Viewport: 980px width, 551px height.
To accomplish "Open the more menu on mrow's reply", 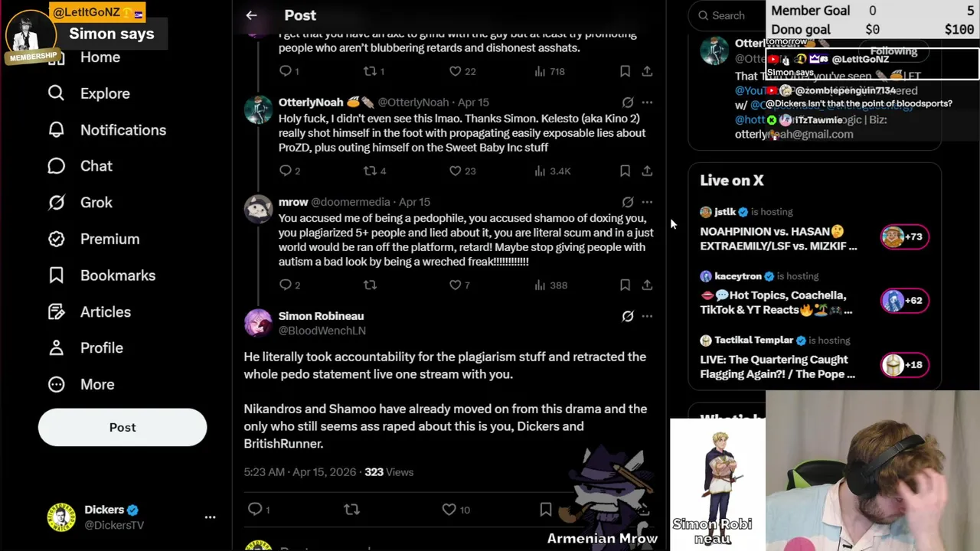I will (x=647, y=202).
